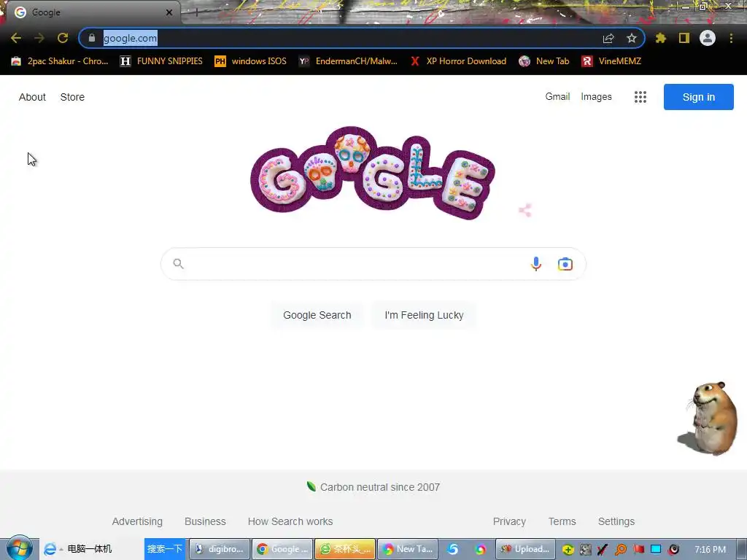747x560 pixels.
Task: Switch to the digibro... taskbar window
Action: 220,549
